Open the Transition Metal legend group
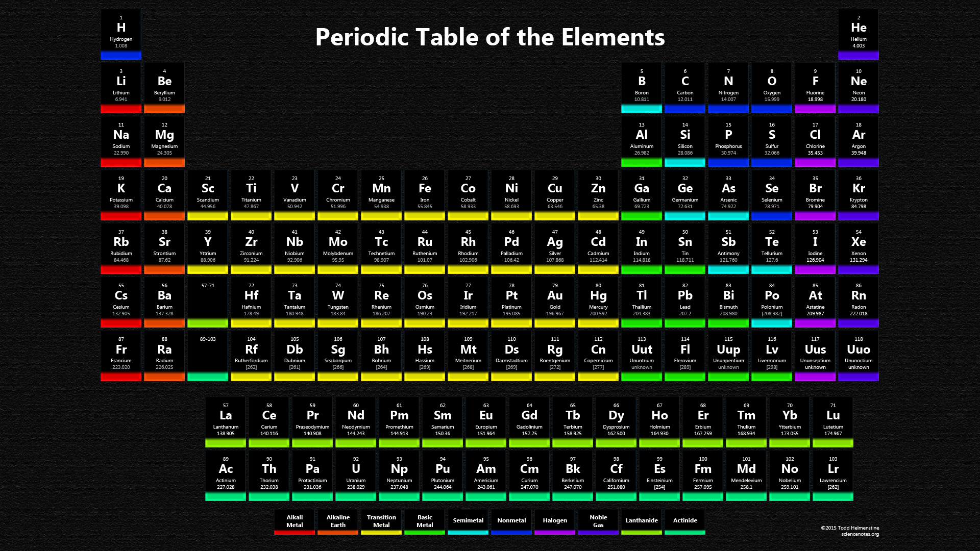Image resolution: width=980 pixels, height=551 pixels. [x=381, y=521]
